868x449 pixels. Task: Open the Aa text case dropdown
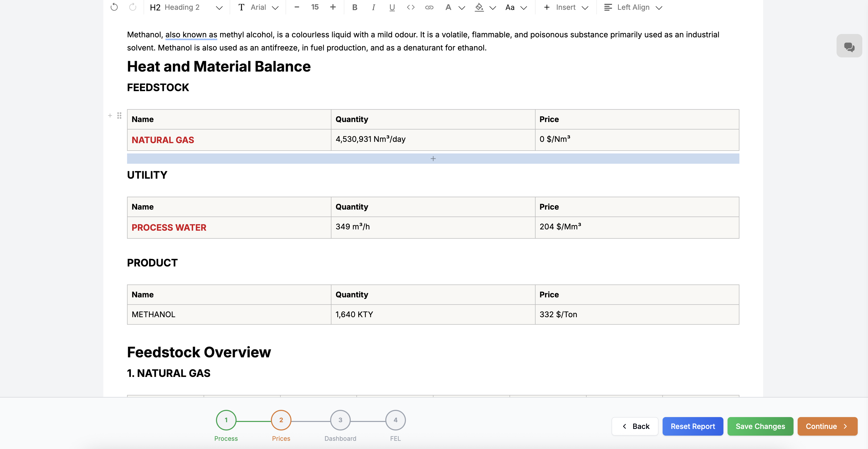(516, 7)
